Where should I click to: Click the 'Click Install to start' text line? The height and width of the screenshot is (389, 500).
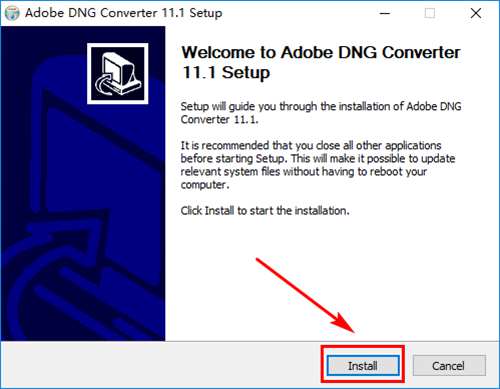coord(265,211)
